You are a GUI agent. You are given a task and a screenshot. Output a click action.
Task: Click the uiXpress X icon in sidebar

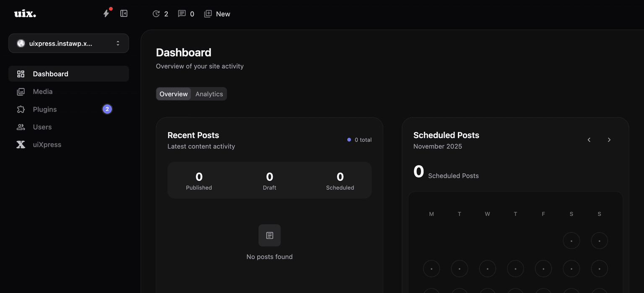click(21, 144)
